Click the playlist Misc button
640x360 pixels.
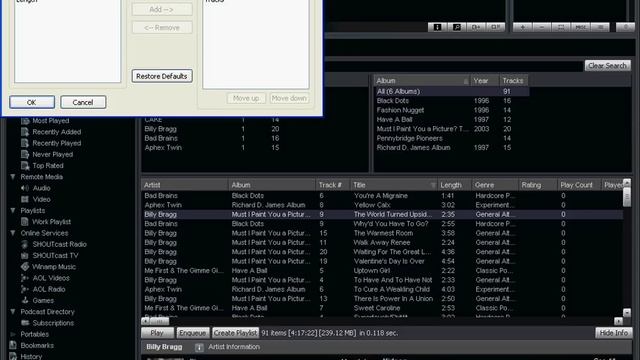click(x=580, y=27)
